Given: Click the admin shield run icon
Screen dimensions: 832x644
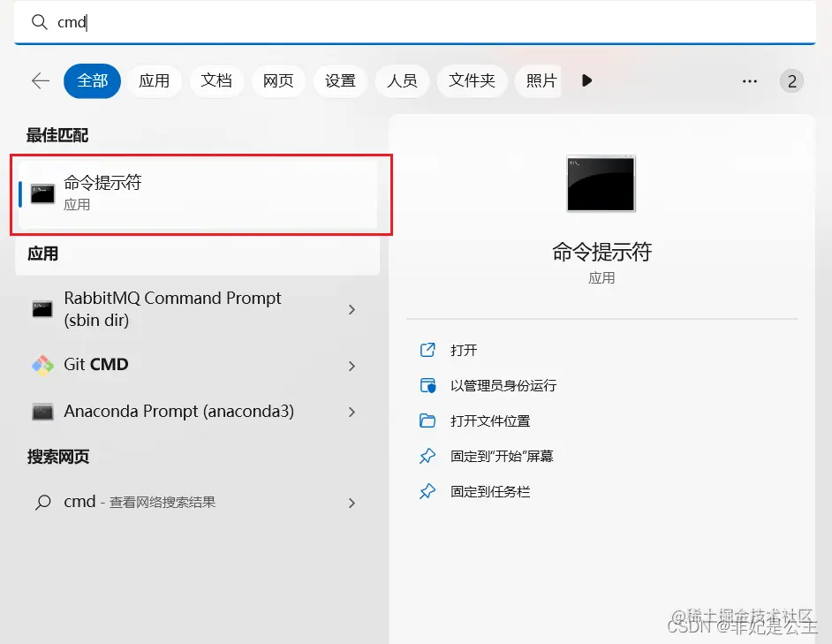Looking at the screenshot, I should pos(427,385).
